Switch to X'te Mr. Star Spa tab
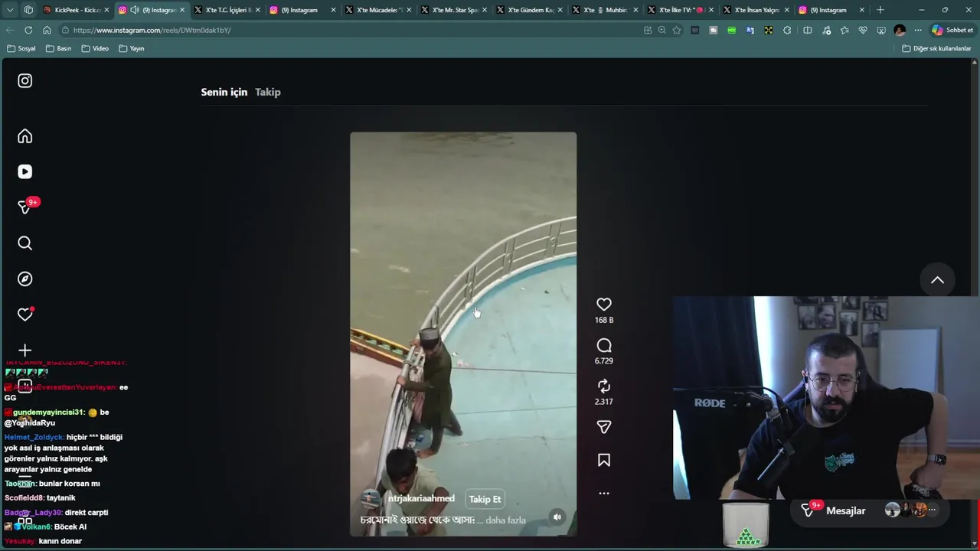This screenshot has height=551, width=980. 454,10
